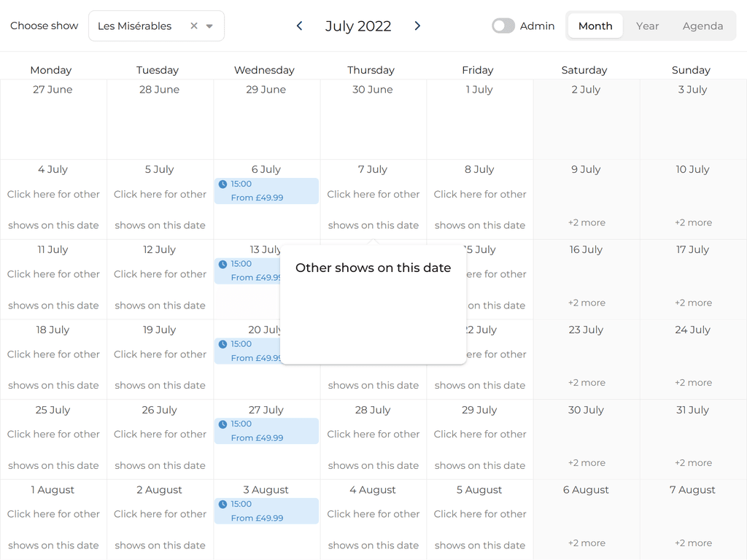Navigate to the next month using the right chevron
This screenshot has width=747, height=560.
(417, 25)
